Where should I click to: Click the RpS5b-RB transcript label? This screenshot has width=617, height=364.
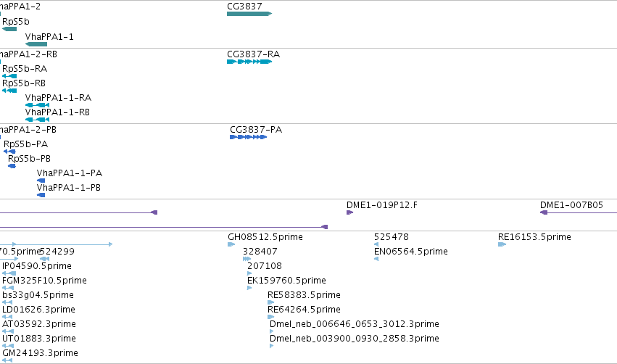(24, 83)
